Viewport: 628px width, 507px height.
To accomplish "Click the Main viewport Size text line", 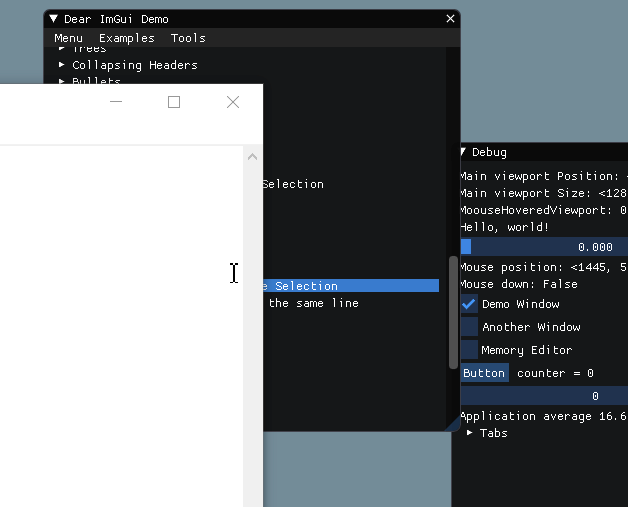I will tap(544, 193).
